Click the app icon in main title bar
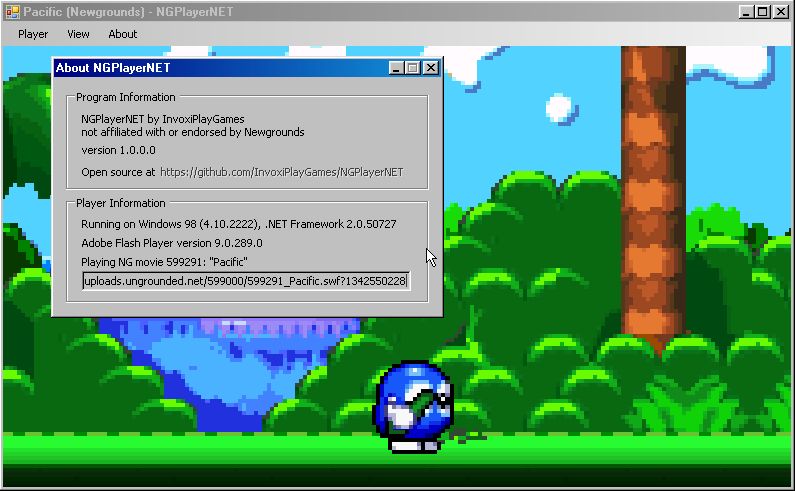The width and height of the screenshot is (795, 491). coord(12,12)
